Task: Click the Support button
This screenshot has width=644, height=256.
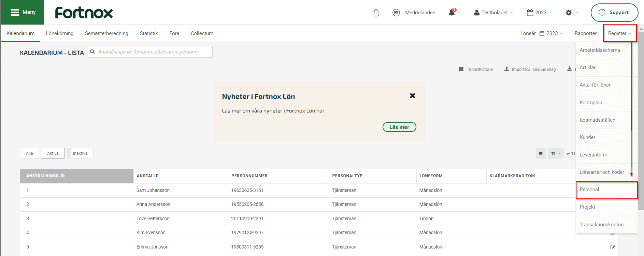Action: coord(614,13)
